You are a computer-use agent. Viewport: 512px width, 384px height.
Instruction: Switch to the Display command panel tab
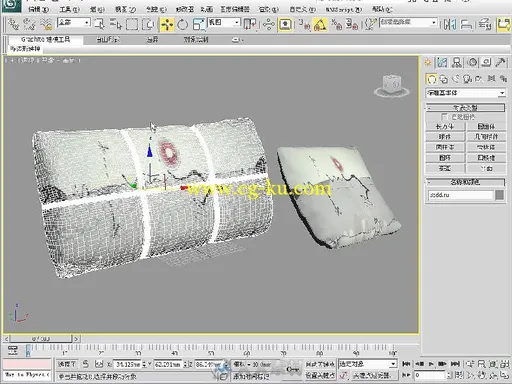[486, 62]
